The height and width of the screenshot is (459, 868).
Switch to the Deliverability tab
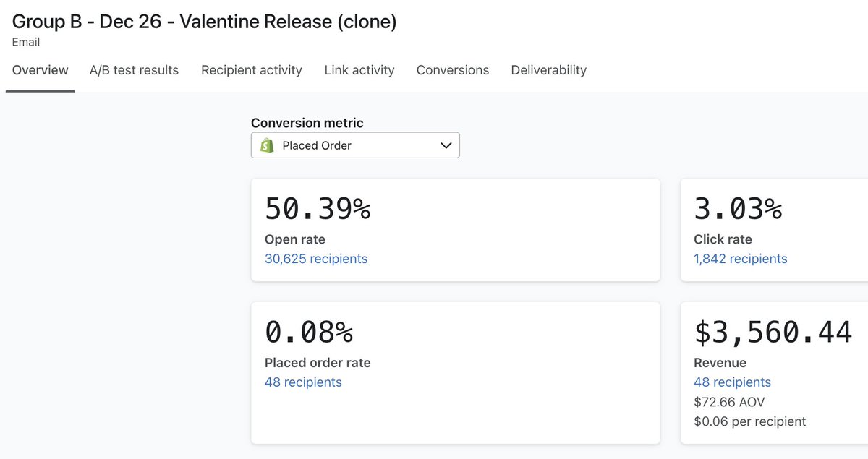pos(549,70)
